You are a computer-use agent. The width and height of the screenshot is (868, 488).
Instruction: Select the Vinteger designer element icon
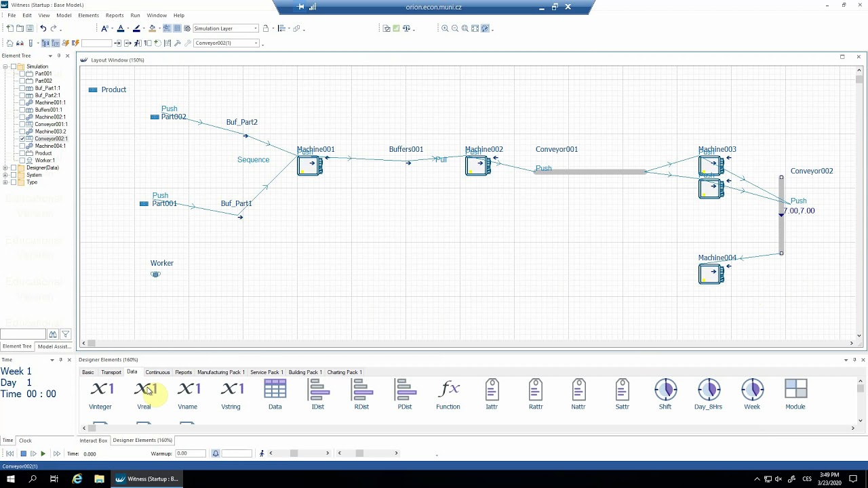[102, 389]
